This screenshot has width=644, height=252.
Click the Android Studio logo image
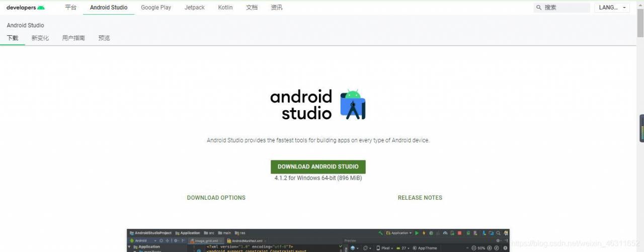click(x=318, y=105)
